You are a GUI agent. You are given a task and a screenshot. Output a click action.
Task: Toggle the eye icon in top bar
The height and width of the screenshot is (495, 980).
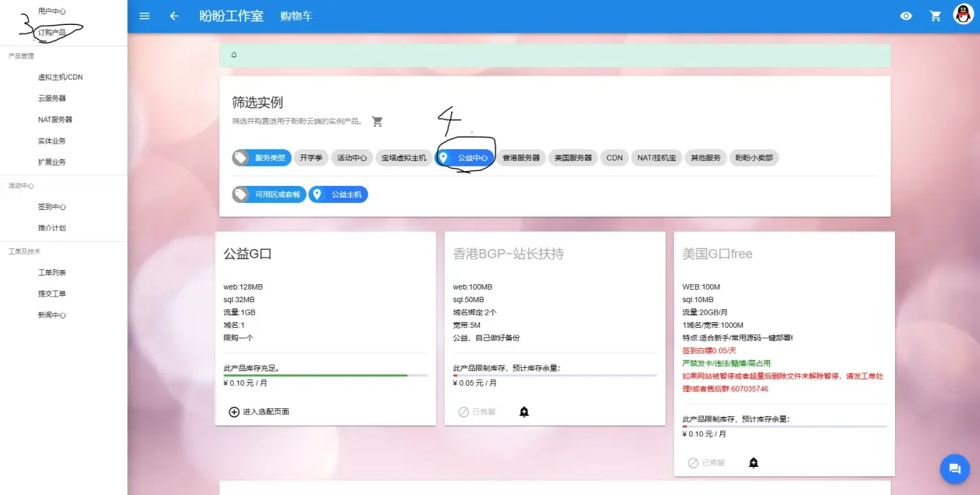tap(906, 16)
